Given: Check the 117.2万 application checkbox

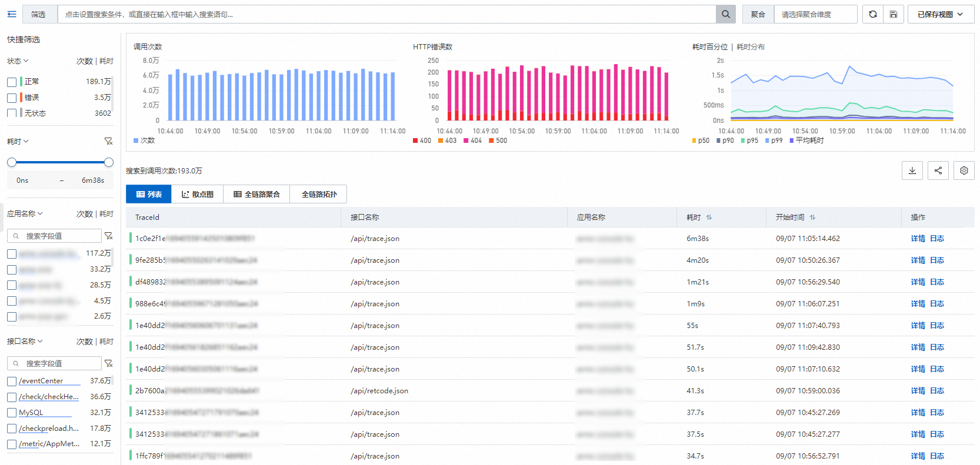Looking at the screenshot, I should (x=12, y=253).
